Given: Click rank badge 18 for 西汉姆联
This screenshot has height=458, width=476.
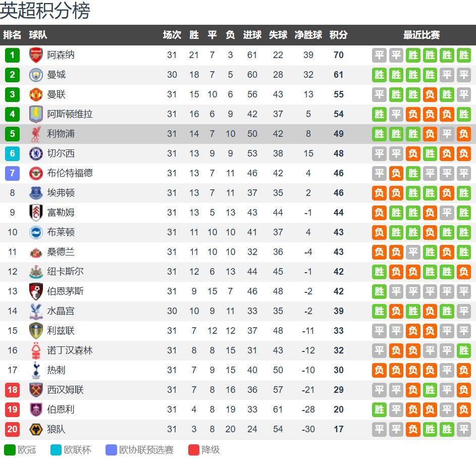Looking at the screenshot, I should (12, 390).
